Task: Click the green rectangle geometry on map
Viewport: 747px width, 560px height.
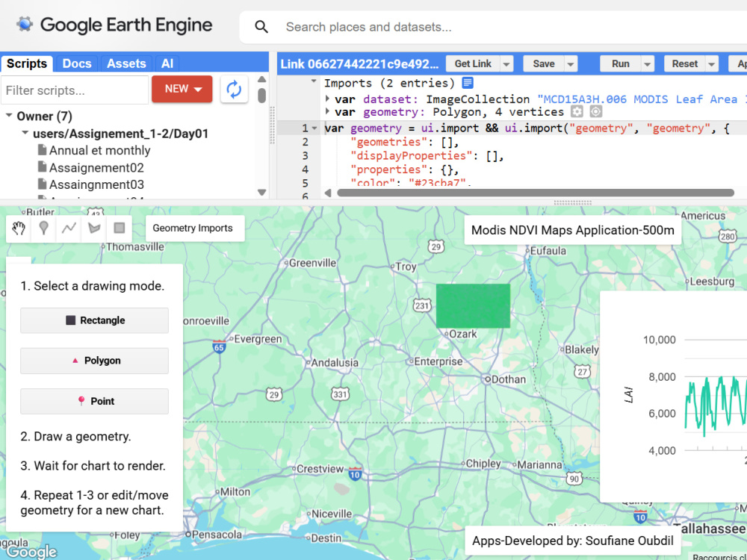Action: coord(473,305)
